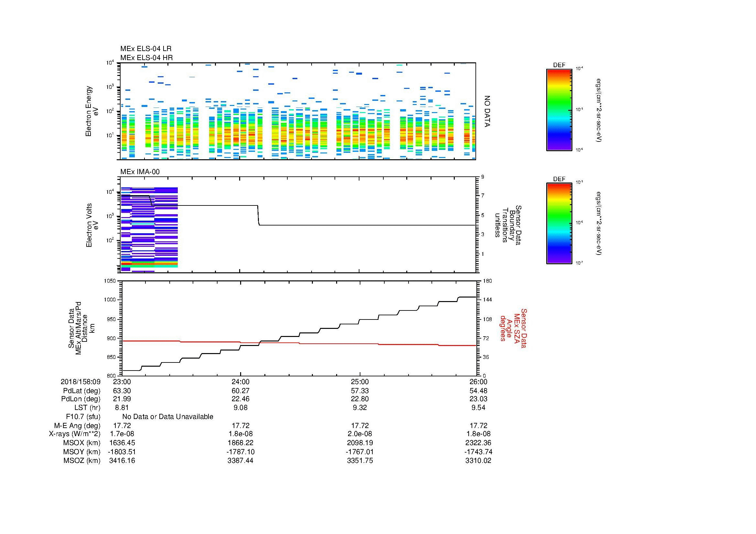The height and width of the screenshot is (534, 756).
Task: Click the 'PdLat (deg)' row label
Action: [82, 391]
